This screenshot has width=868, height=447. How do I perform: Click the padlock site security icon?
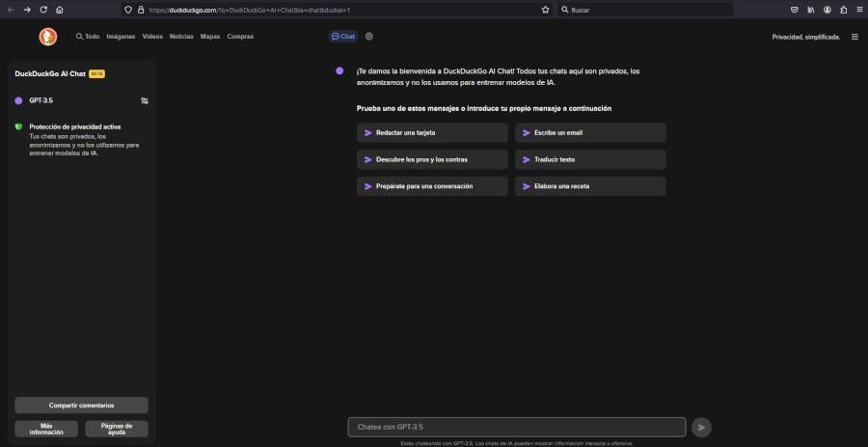(140, 10)
